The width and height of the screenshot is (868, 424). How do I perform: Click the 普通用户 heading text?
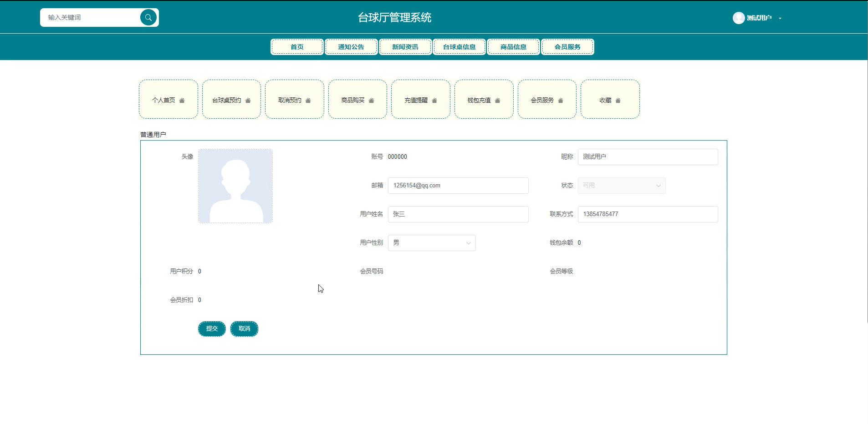tap(153, 135)
